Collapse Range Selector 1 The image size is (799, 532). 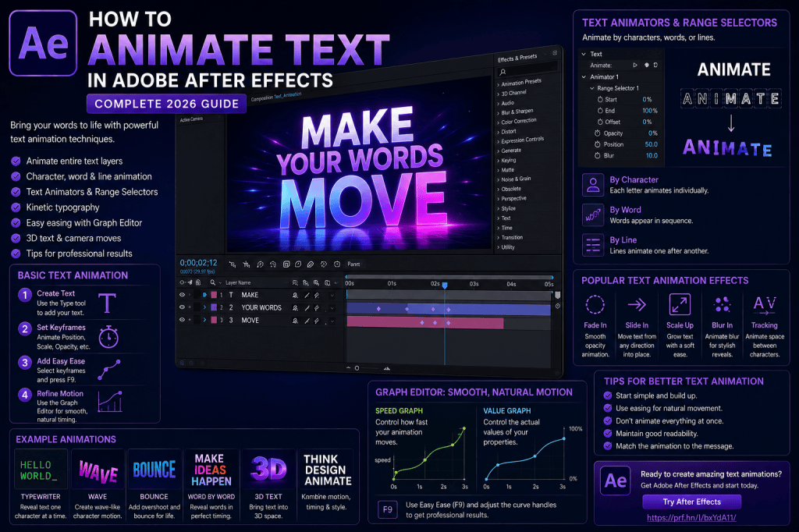click(592, 88)
